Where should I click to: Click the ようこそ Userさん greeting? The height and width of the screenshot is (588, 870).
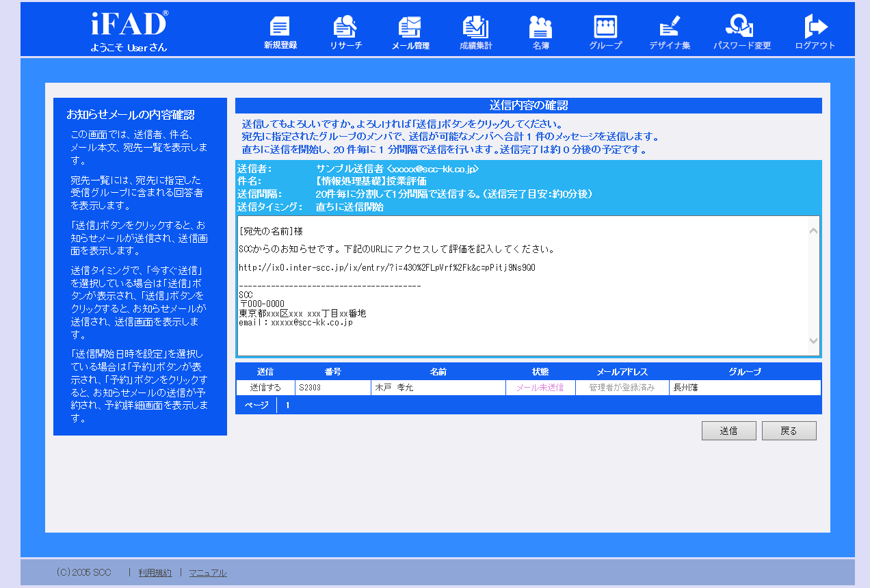coord(129,47)
